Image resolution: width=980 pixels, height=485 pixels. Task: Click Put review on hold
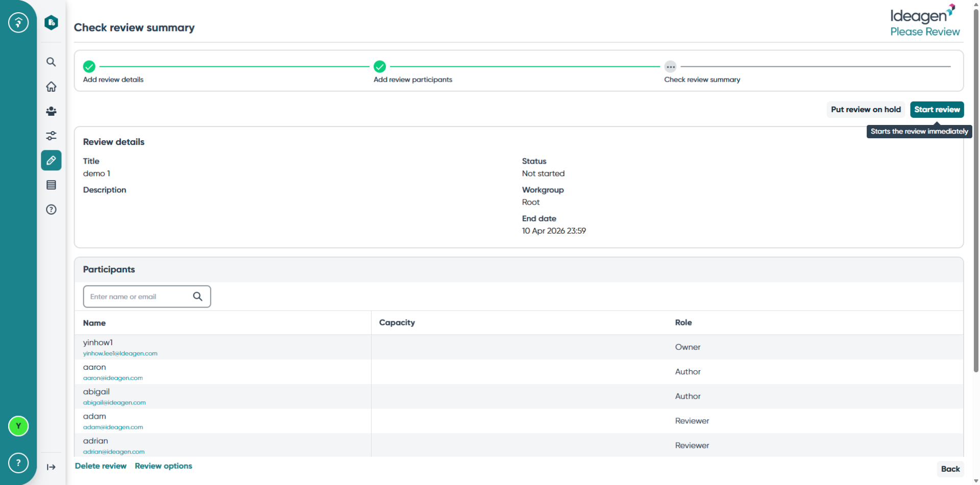[866, 110]
